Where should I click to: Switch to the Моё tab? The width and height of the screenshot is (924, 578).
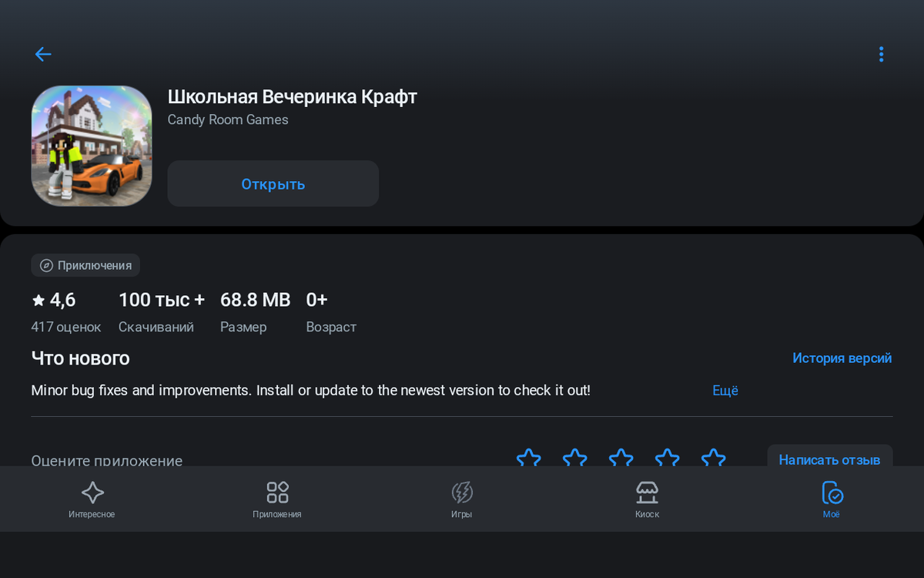tap(832, 499)
